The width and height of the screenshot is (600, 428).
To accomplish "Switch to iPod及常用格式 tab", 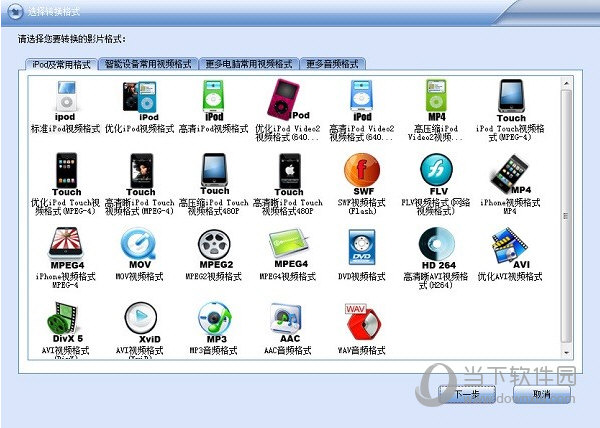I will pyautogui.click(x=61, y=64).
